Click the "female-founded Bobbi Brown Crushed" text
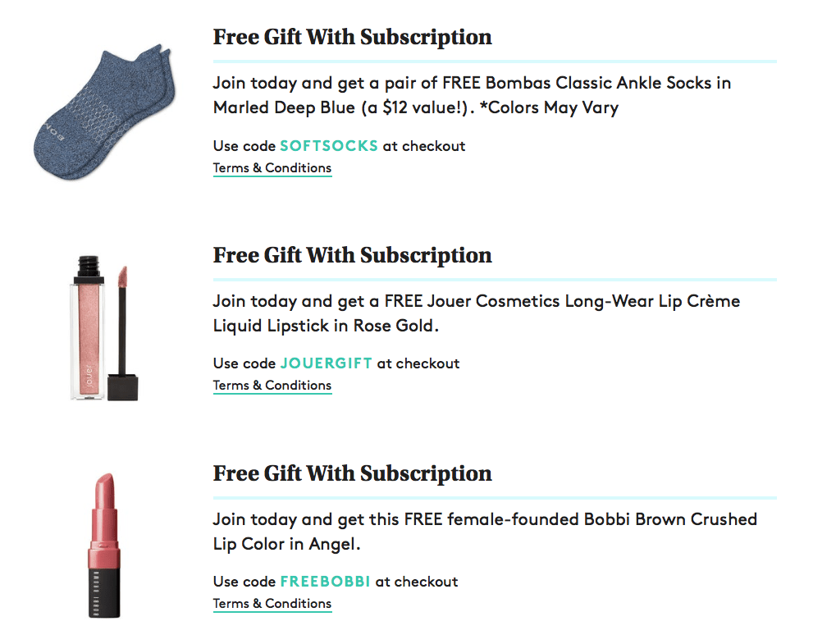The image size is (813, 644). [x=601, y=519]
